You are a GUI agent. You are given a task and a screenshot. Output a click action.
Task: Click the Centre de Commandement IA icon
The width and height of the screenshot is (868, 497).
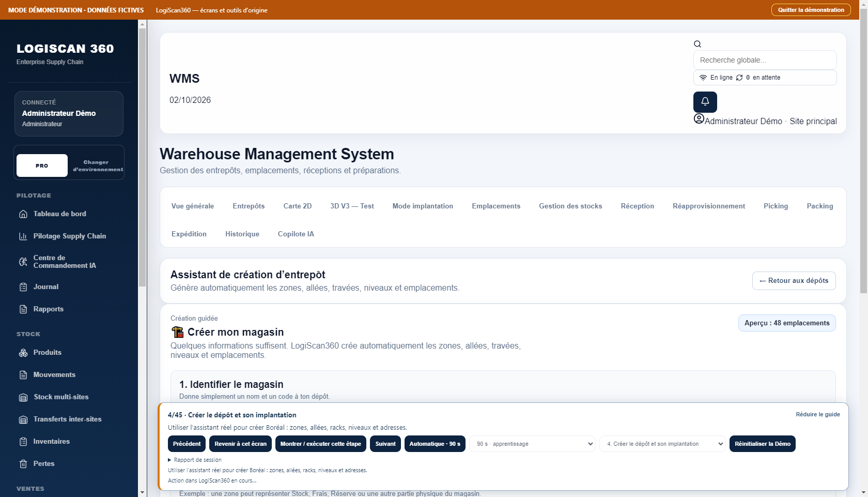coord(23,262)
